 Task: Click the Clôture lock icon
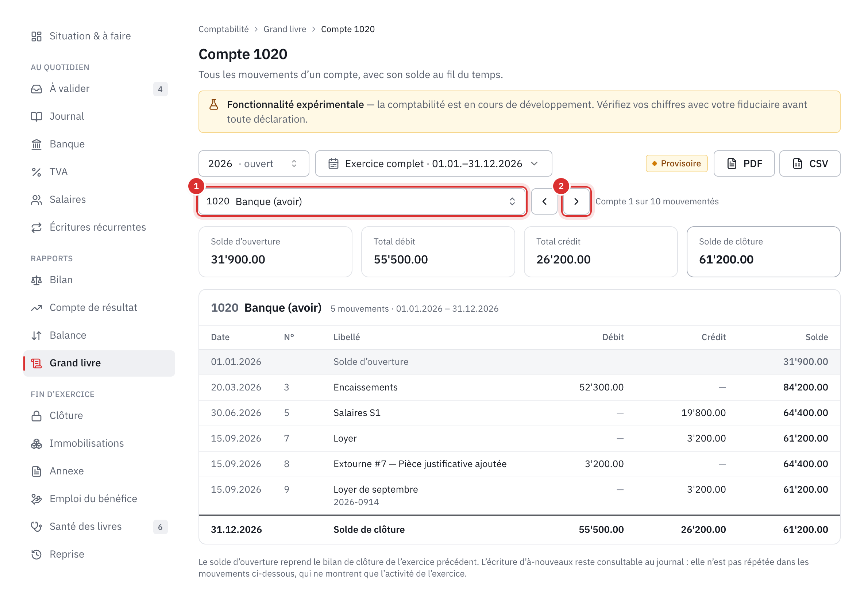[36, 416]
